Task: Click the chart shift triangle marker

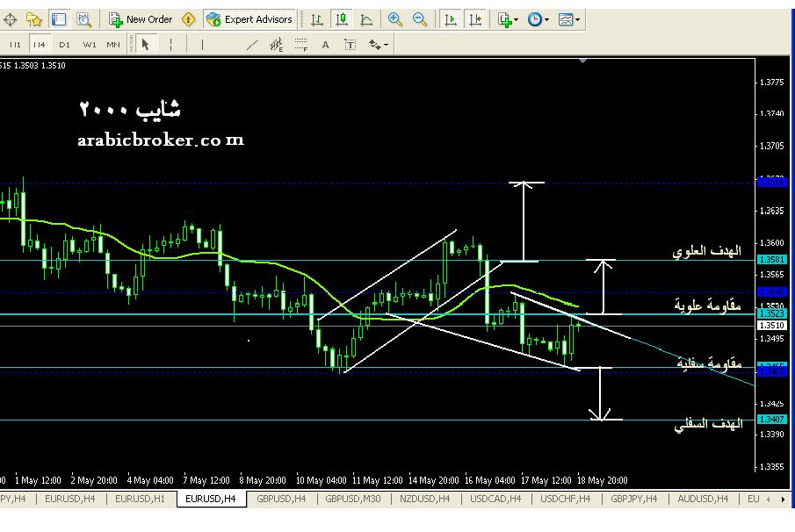Action: pyautogui.click(x=583, y=61)
